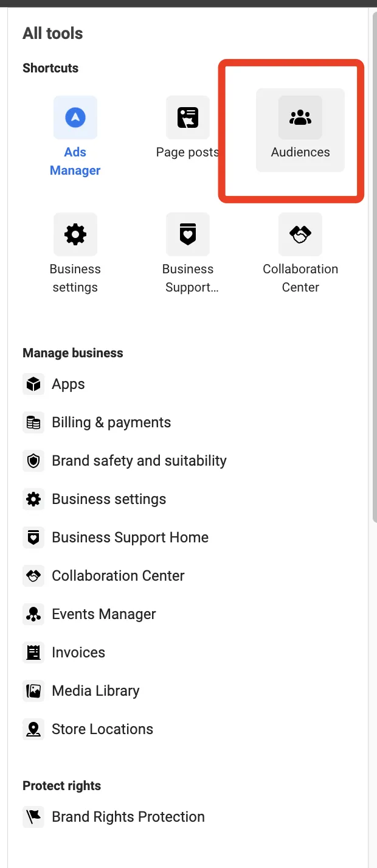
Task: Click the Events Manager icon
Action: coord(33,614)
